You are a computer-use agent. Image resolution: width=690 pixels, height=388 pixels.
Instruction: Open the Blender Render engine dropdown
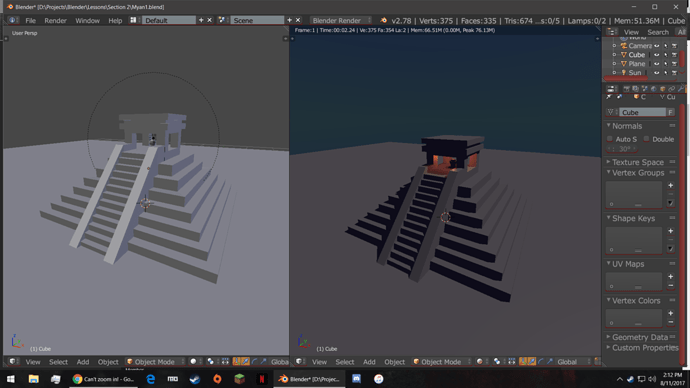pos(341,20)
